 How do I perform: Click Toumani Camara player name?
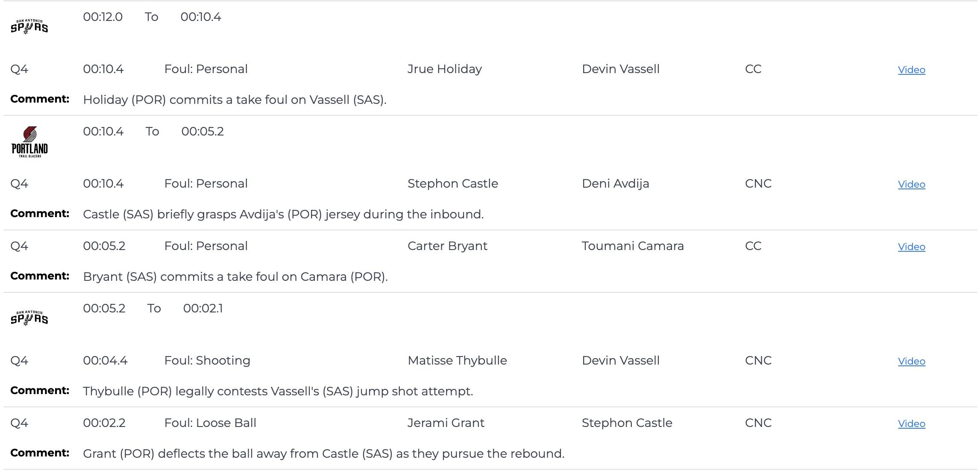pos(632,246)
